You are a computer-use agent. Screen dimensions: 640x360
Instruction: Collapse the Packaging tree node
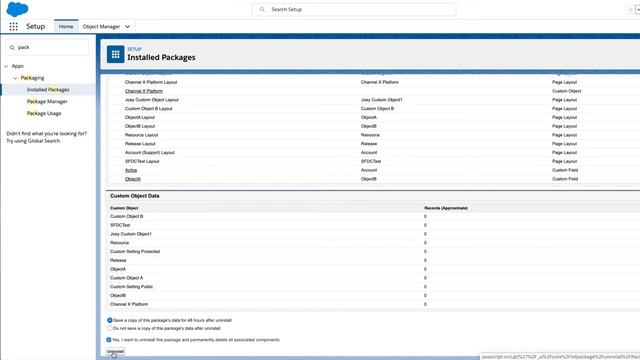(x=15, y=78)
